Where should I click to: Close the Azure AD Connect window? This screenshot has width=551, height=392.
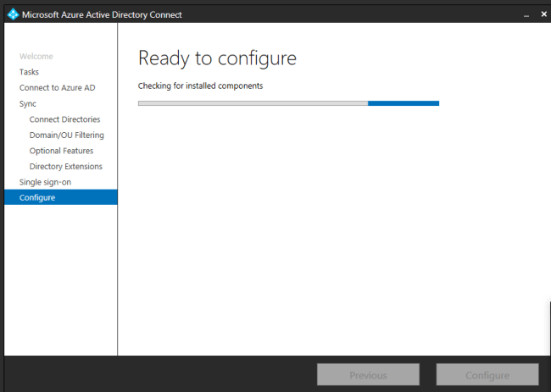point(543,14)
